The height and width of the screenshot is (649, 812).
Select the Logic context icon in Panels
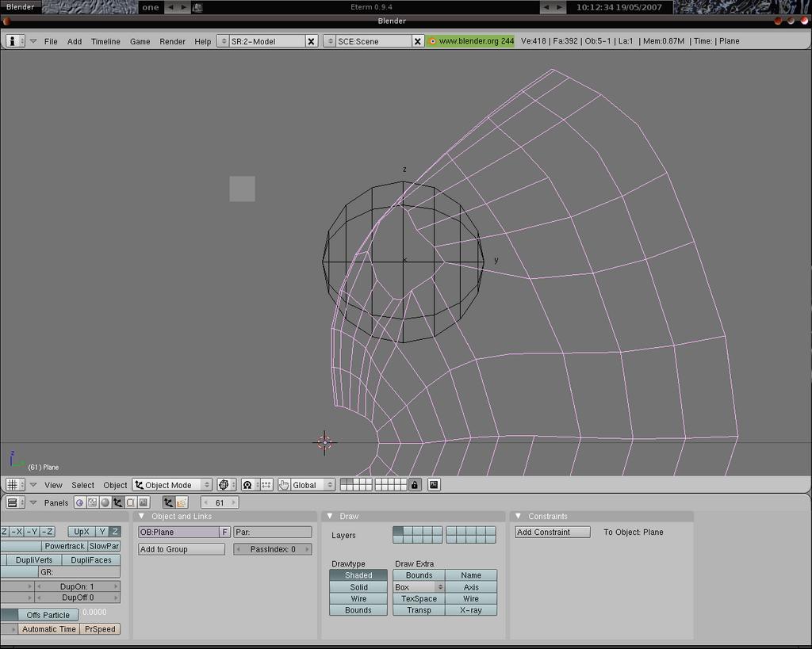pos(80,502)
